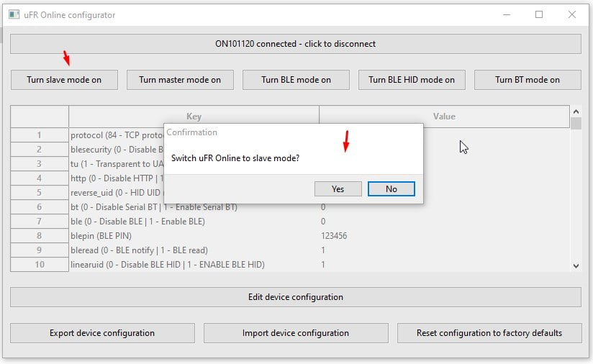Click the slave mode question text
This screenshot has height=364, width=593.
[x=235, y=158]
